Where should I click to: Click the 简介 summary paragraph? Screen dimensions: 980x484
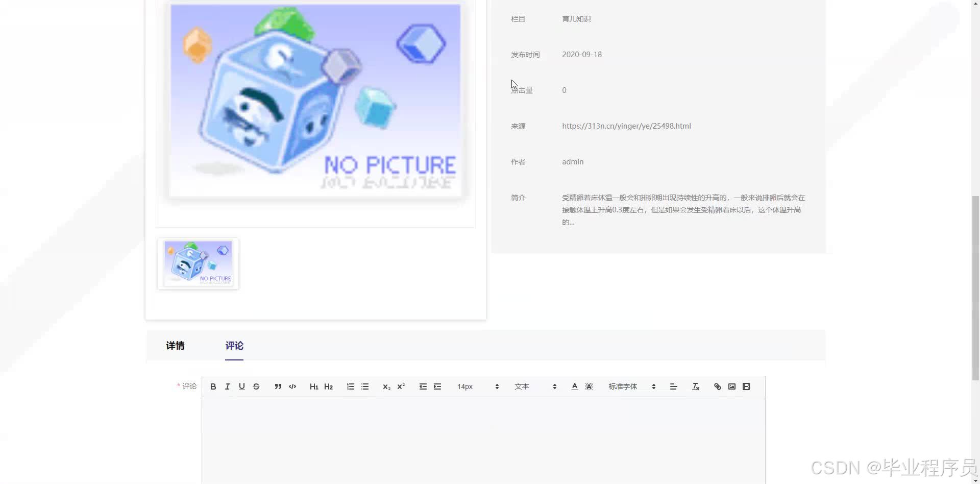683,210
